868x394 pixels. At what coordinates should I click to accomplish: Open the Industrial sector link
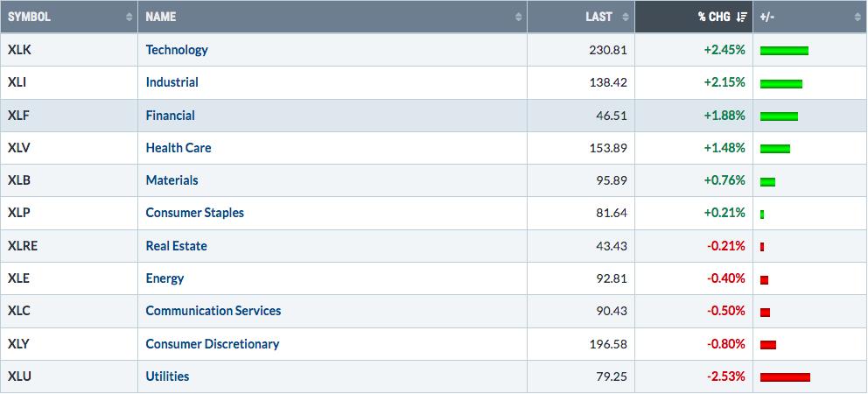171,82
